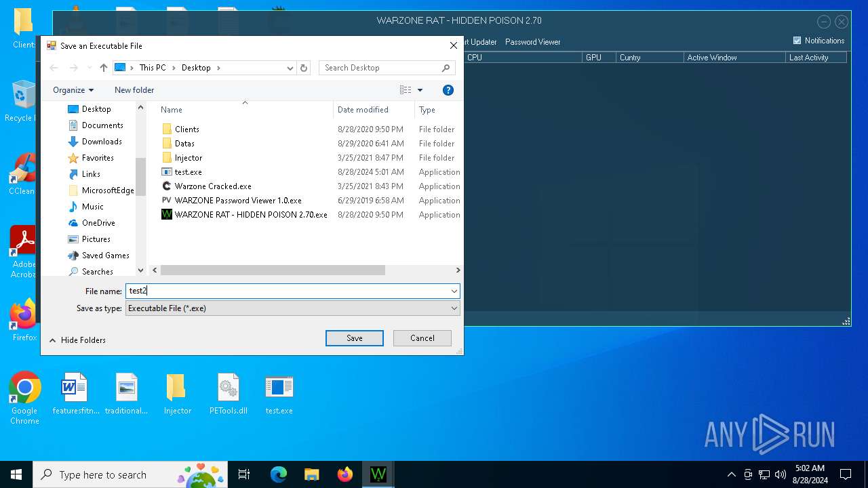Viewport: 868px width, 488px height.
Task: Click the File name text field
Action: click(287, 291)
